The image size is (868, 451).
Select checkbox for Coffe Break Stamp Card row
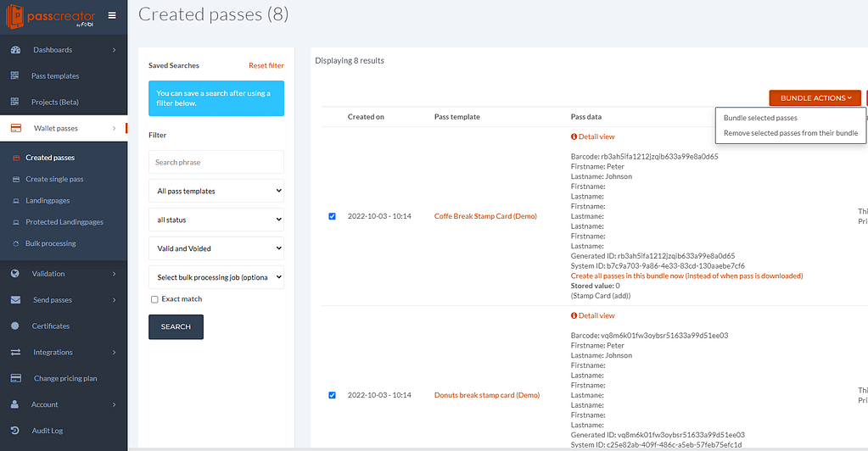(332, 216)
